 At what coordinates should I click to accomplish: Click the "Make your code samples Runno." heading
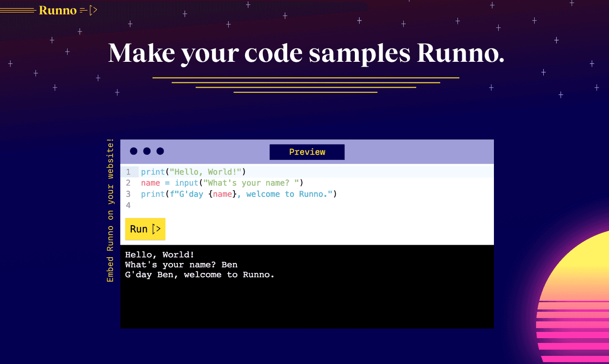point(306,53)
